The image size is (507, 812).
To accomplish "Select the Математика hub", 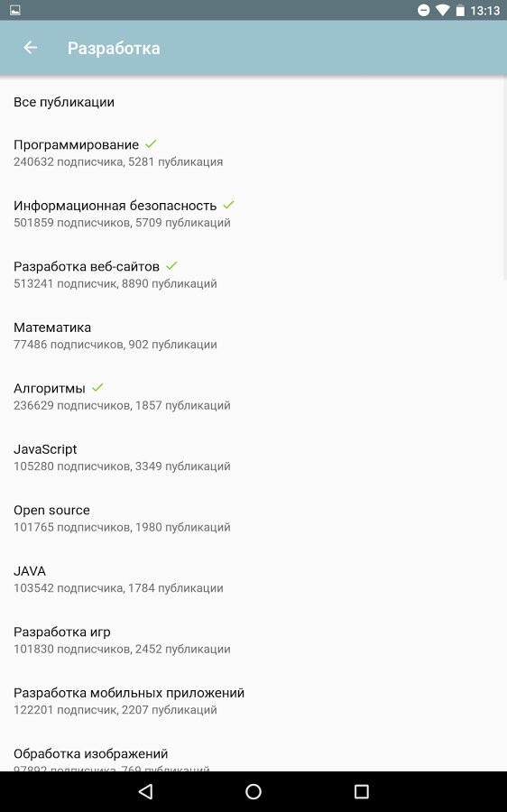I will coord(253,335).
